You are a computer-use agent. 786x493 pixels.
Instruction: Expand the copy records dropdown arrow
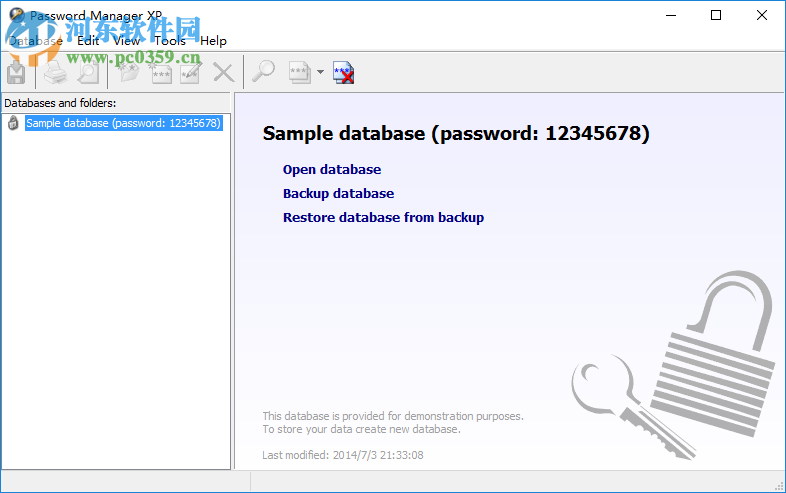coord(320,72)
